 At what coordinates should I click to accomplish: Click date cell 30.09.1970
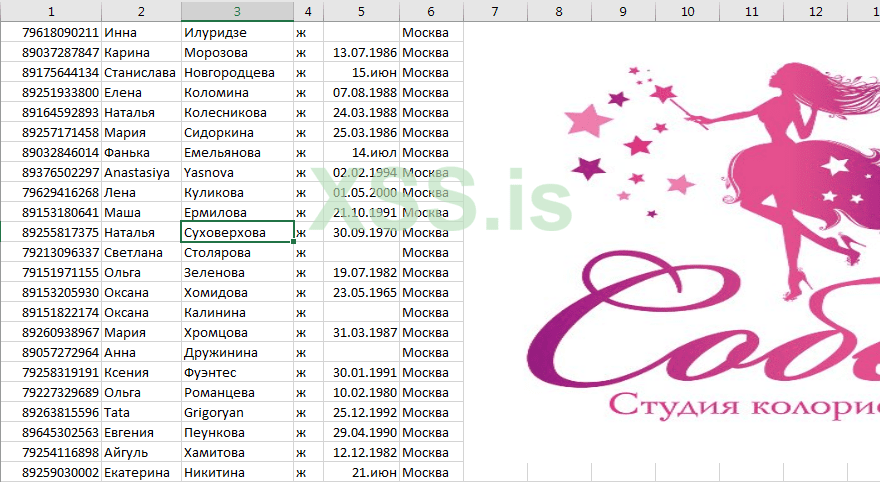(361, 232)
